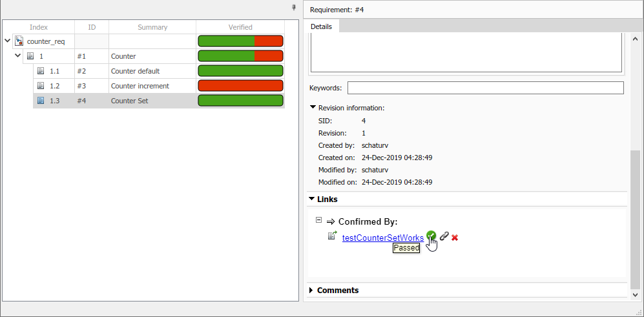This screenshot has height=317, width=644.
Task: Click the Verified column header
Action: coord(240,27)
